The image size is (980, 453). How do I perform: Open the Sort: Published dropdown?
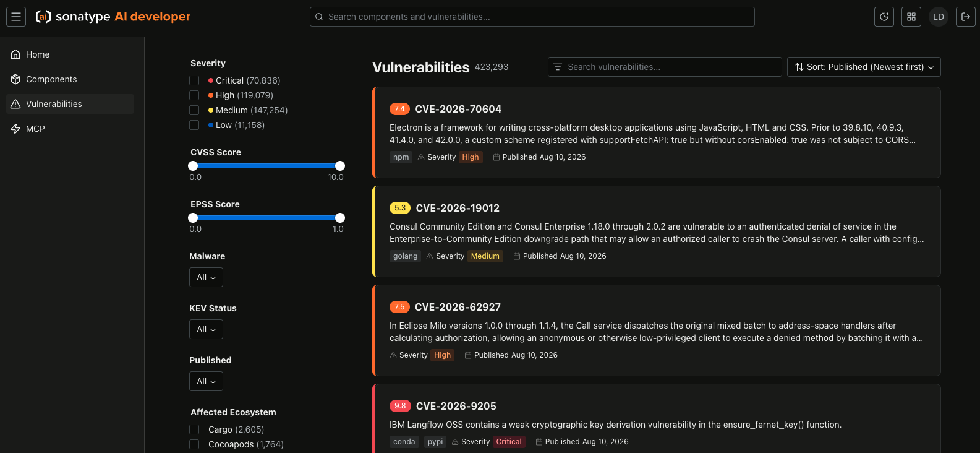(x=864, y=67)
